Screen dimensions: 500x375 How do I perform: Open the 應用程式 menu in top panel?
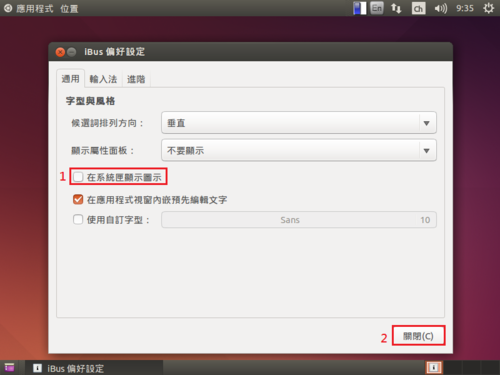[35, 8]
